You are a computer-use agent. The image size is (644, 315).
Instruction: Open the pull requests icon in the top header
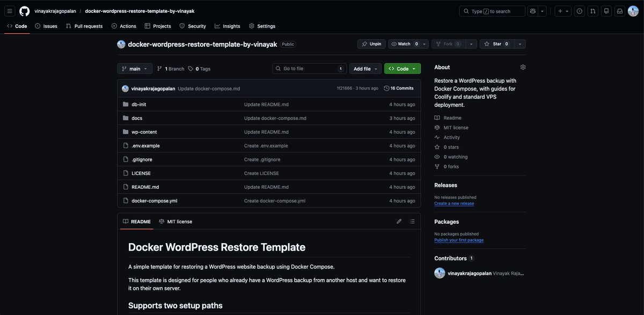[593, 11]
